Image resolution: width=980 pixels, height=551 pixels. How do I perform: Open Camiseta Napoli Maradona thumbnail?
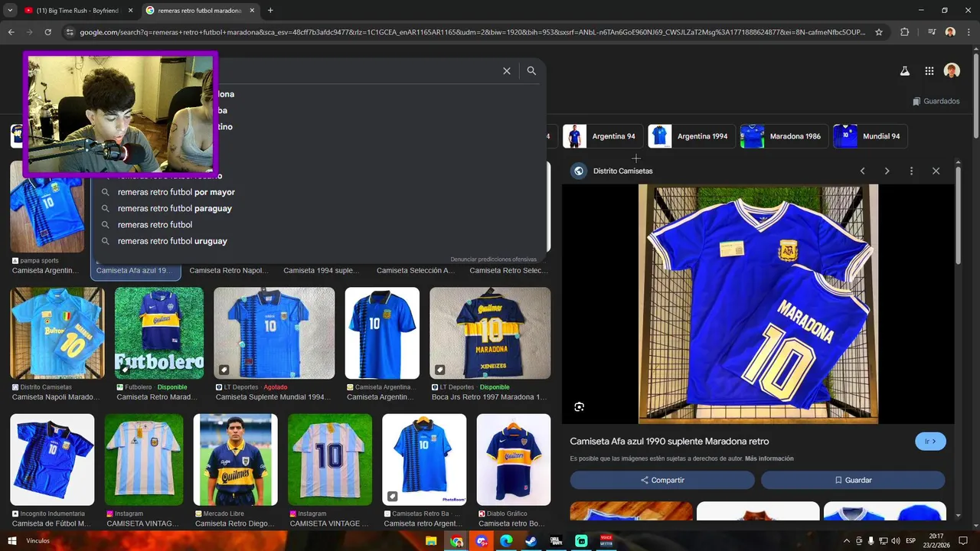click(x=57, y=333)
